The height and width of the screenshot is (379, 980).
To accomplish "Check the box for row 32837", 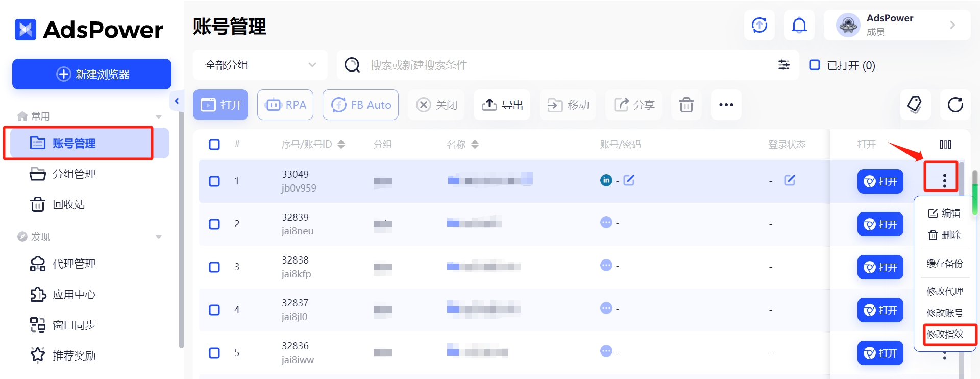I will click(214, 310).
